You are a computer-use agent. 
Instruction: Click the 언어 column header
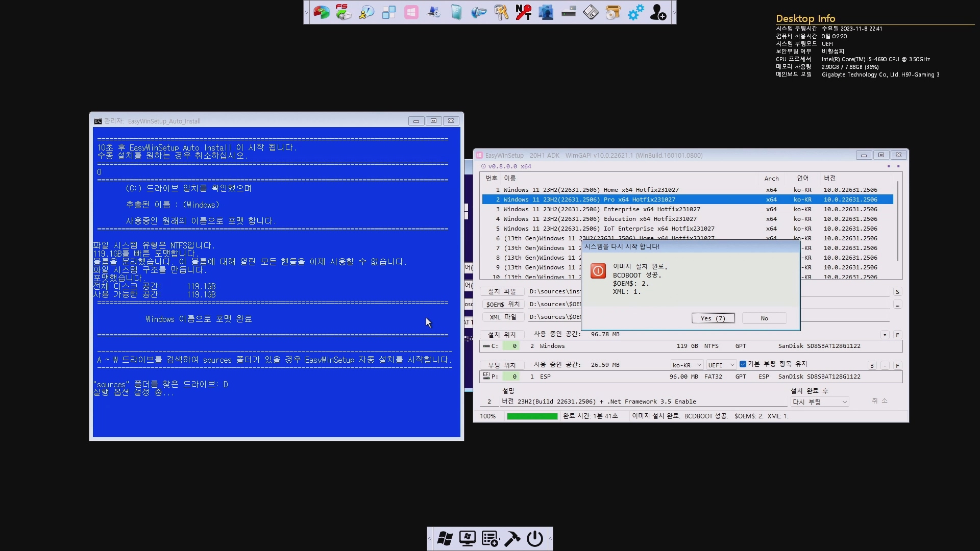(802, 179)
